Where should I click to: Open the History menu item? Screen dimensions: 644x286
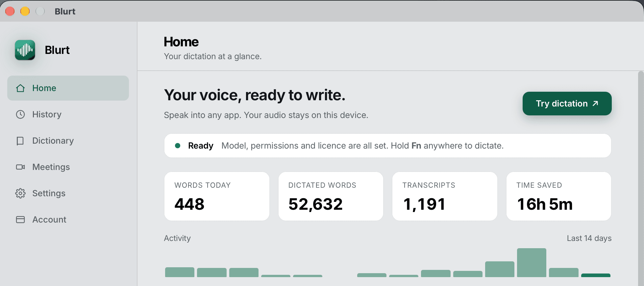pos(68,114)
